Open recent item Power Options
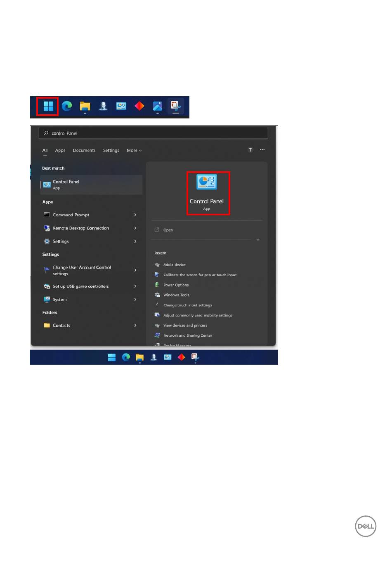This screenshot has width=392, height=567. coord(176,285)
